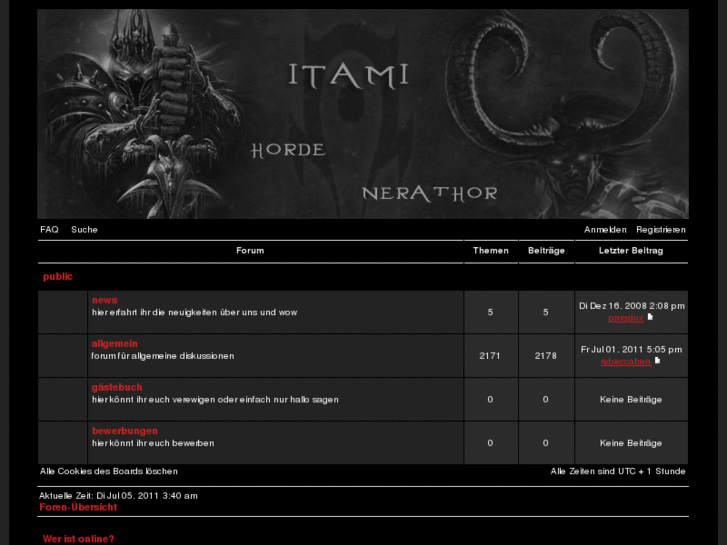Click the news description text
Screen dimensions: 727x545
point(194,313)
